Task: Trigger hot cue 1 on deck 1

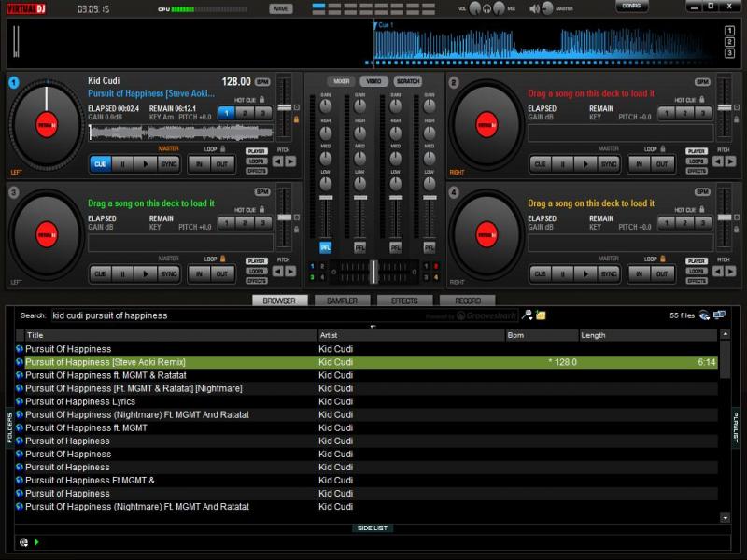Action: [x=227, y=113]
